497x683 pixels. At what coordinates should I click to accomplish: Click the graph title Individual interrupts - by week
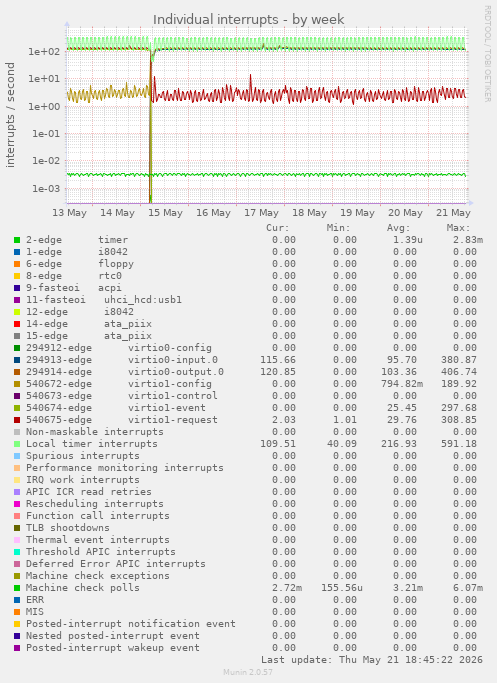click(249, 20)
